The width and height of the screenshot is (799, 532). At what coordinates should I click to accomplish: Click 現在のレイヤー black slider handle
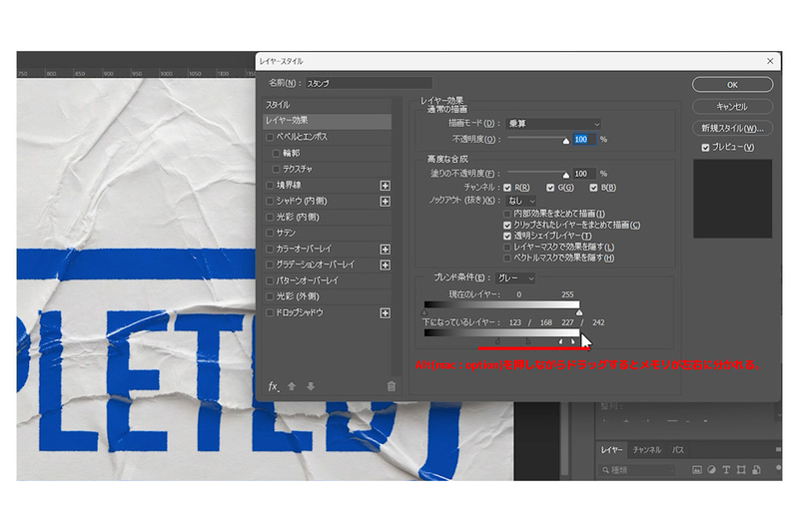[x=424, y=311]
